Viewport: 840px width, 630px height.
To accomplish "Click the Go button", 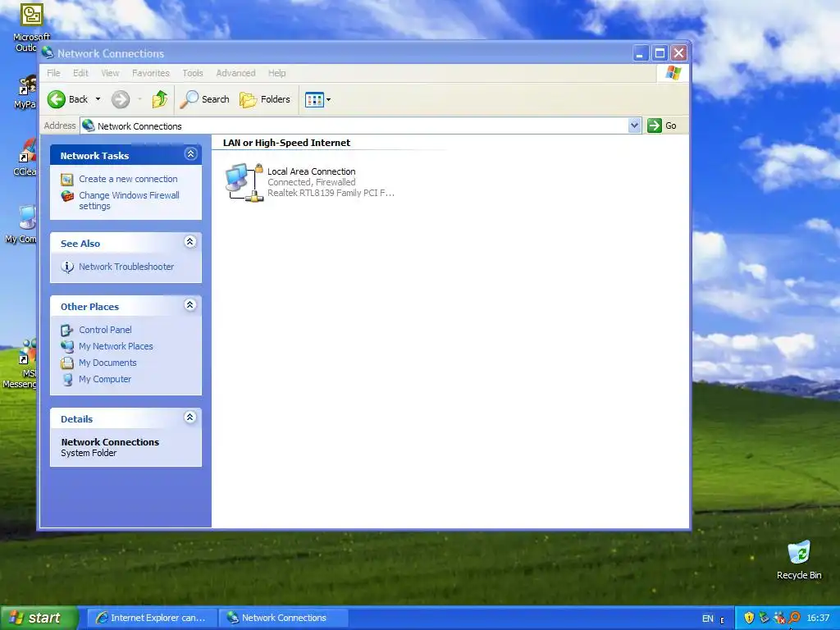I will coord(662,126).
